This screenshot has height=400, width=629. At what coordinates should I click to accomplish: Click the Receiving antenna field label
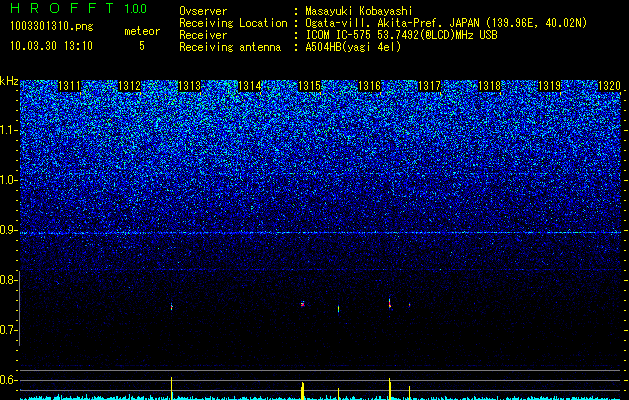[x=230, y=47]
